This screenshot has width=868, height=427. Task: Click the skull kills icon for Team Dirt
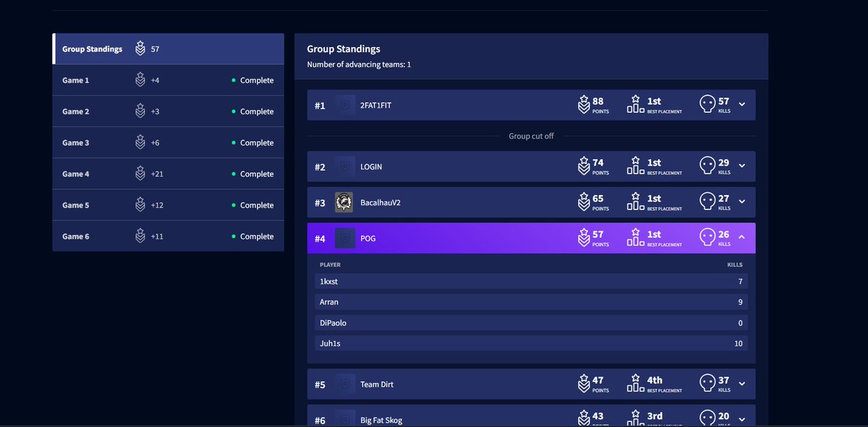pos(707,384)
